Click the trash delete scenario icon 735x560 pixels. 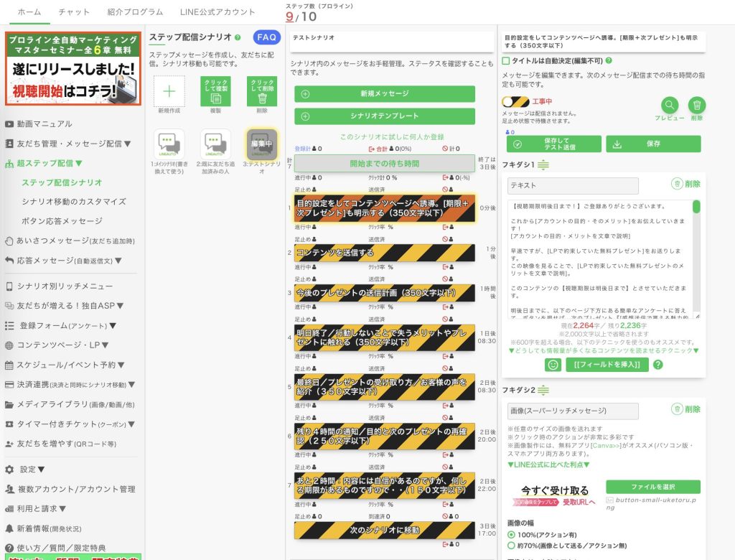point(262,92)
